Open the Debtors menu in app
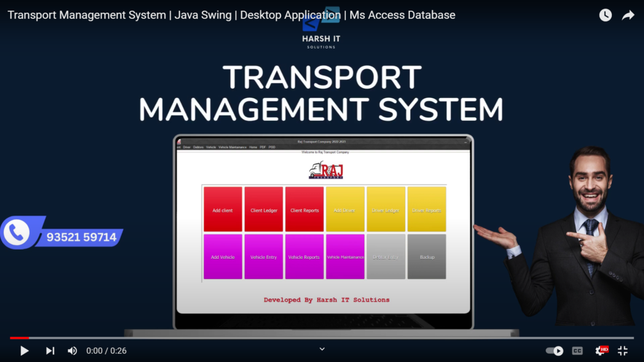This screenshot has width=644, height=362. 198,147
